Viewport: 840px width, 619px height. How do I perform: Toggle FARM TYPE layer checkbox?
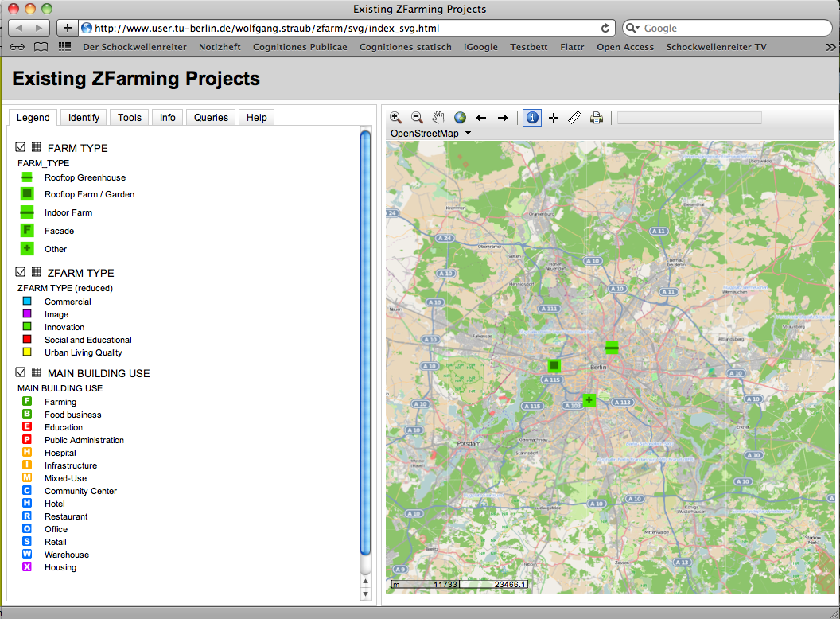(21, 147)
